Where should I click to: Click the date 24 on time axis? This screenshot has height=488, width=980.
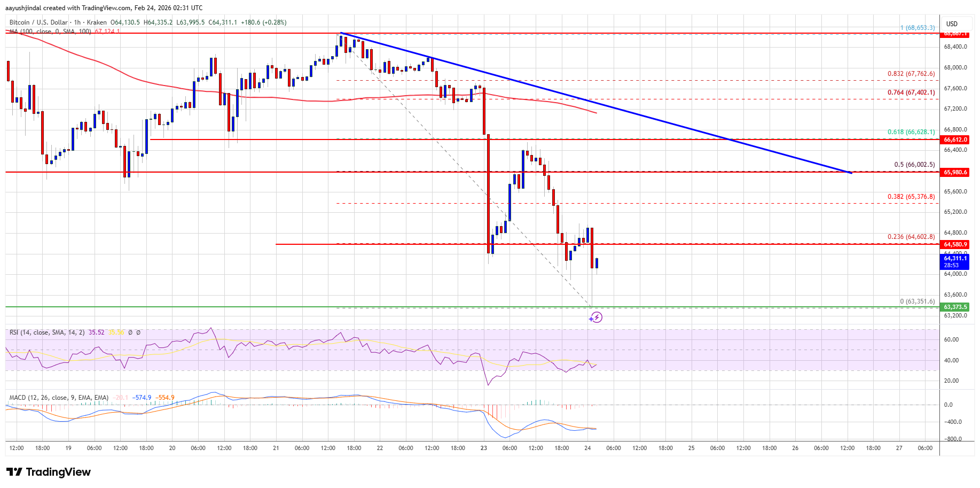tap(587, 448)
